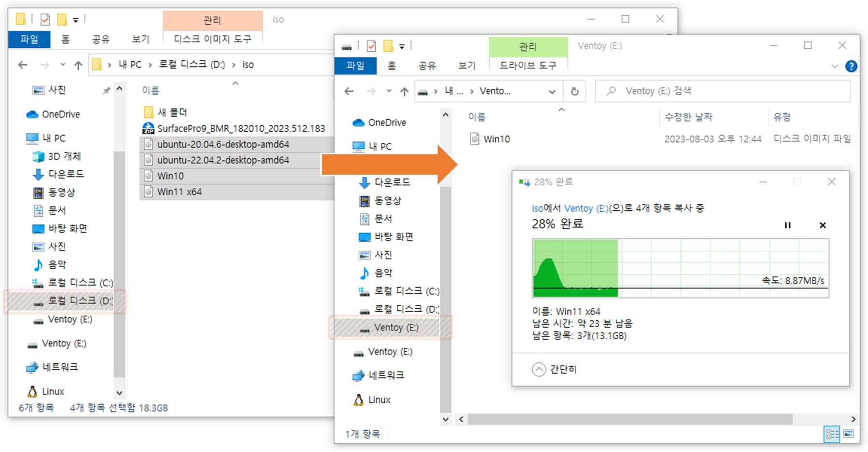Select Win11 x64 in iso window

tap(237, 192)
